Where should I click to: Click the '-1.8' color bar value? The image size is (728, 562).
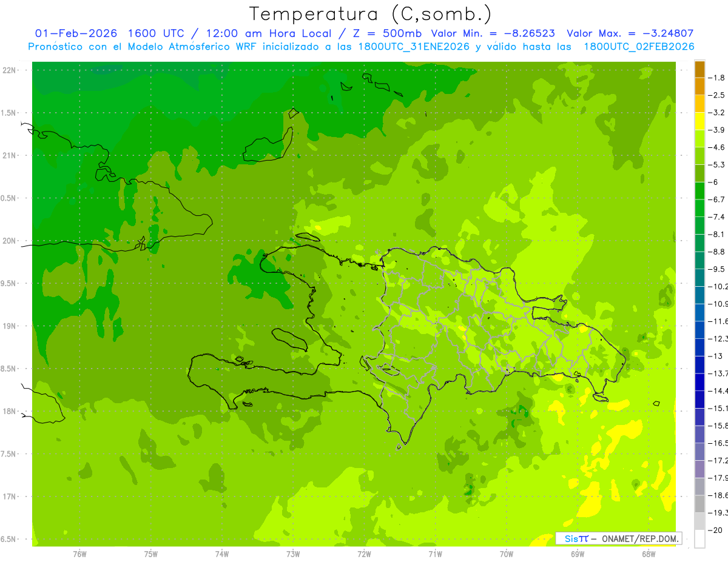point(718,78)
